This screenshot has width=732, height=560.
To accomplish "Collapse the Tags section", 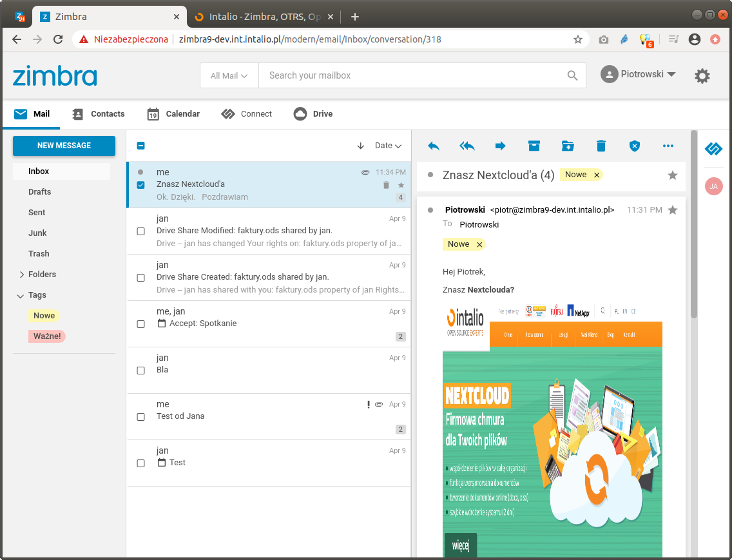I will click(21, 296).
